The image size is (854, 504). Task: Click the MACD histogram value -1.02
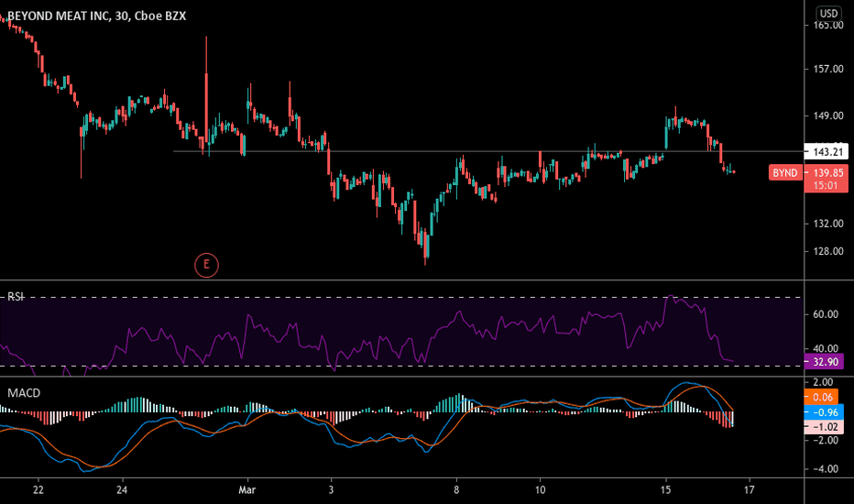[x=825, y=427]
